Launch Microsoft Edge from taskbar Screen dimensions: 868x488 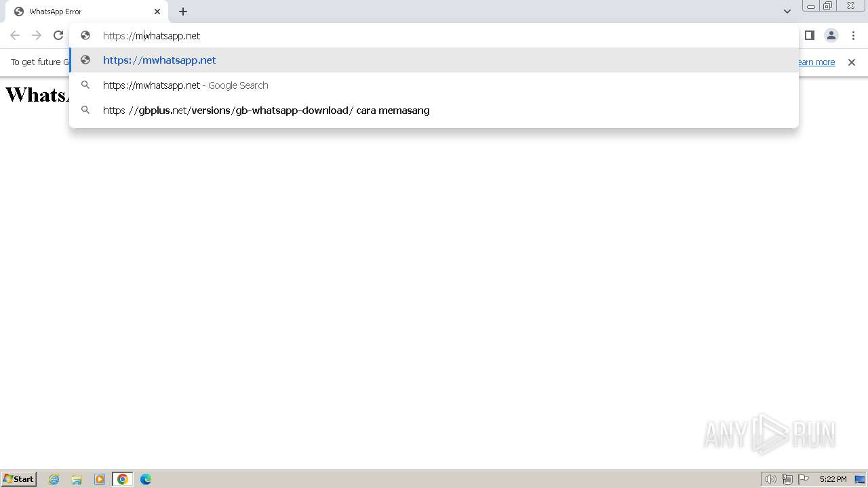coord(146,479)
